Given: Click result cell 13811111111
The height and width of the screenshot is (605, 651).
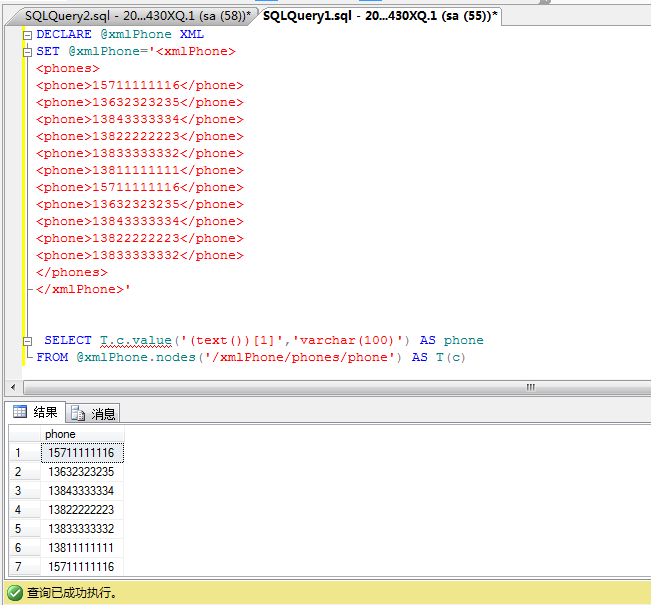Looking at the screenshot, I should (x=82, y=548).
